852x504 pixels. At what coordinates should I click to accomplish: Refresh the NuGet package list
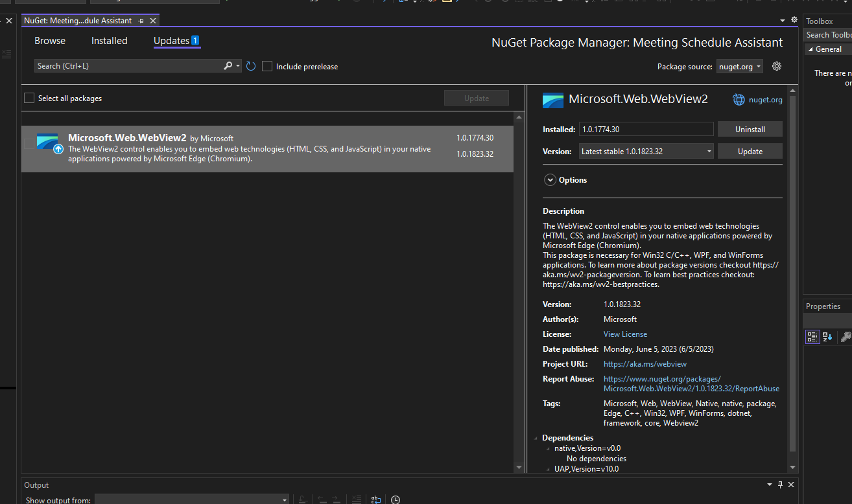(251, 65)
